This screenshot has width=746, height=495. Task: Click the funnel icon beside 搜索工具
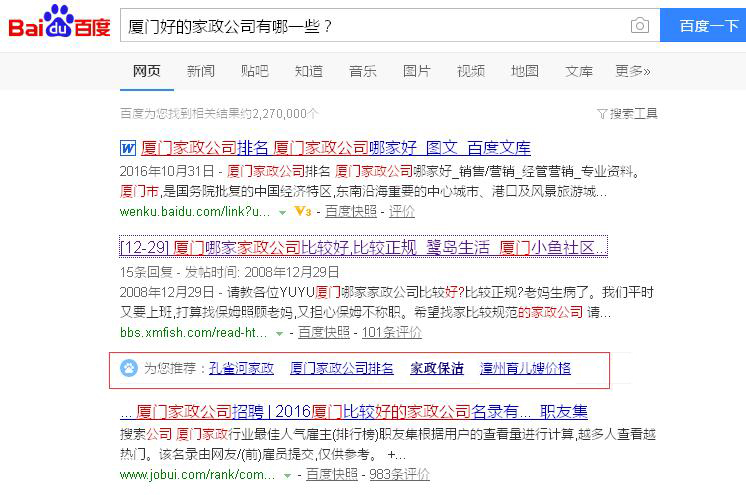[x=602, y=114]
